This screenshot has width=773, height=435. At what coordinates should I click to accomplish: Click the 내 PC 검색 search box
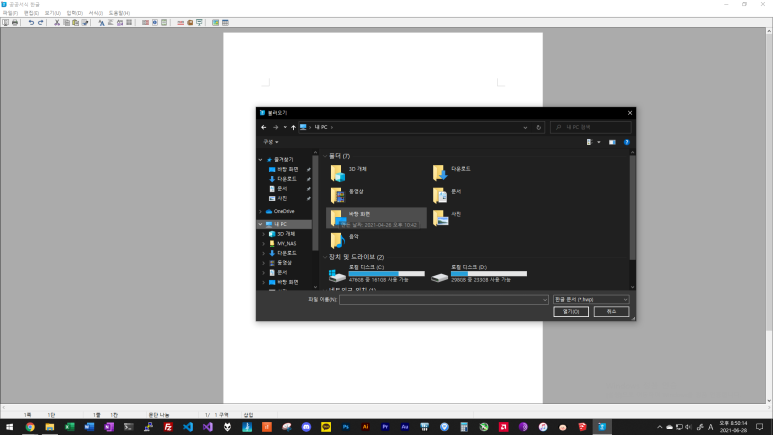tap(591, 127)
